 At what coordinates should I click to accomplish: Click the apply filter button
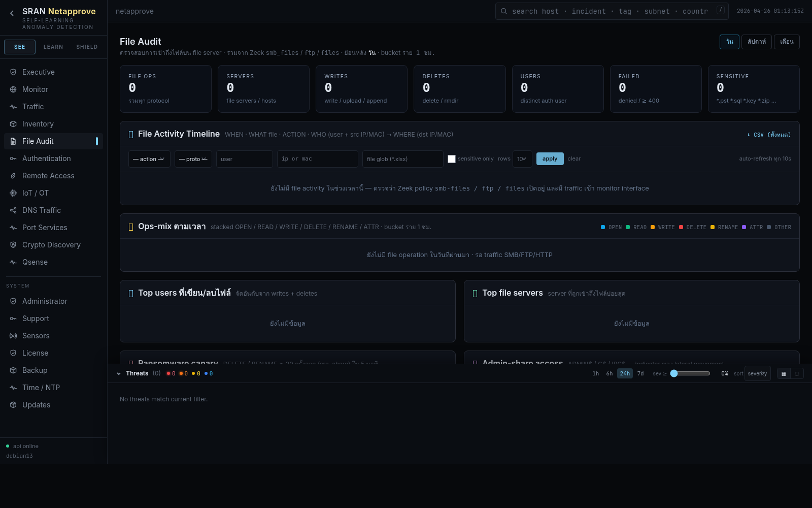click(550, 159)
